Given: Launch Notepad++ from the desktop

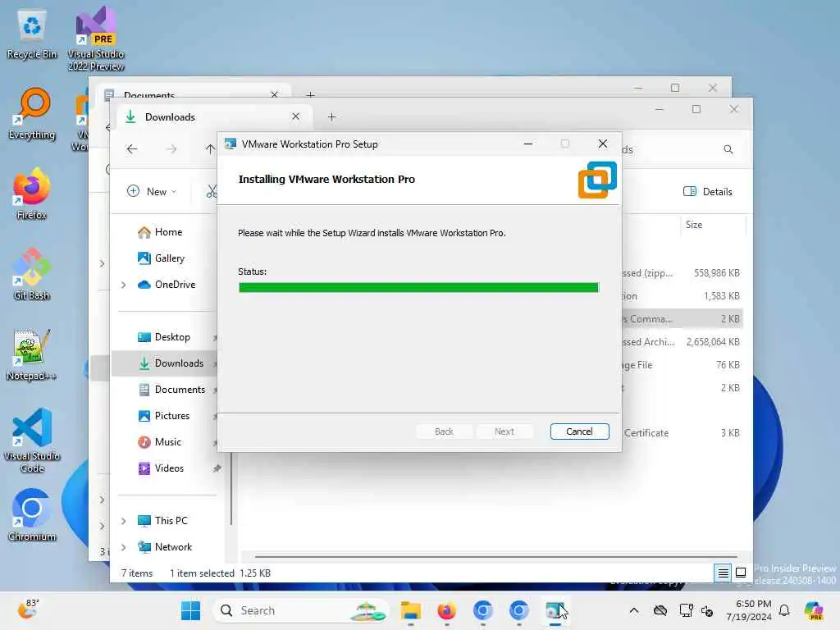Looking at the screenshot, I should pos(32,355).
